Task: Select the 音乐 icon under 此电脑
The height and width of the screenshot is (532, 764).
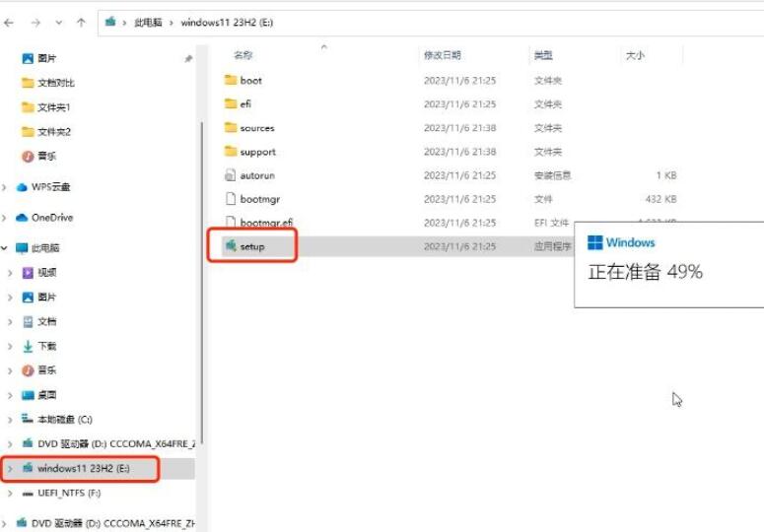Action: [x=28, y=370]
